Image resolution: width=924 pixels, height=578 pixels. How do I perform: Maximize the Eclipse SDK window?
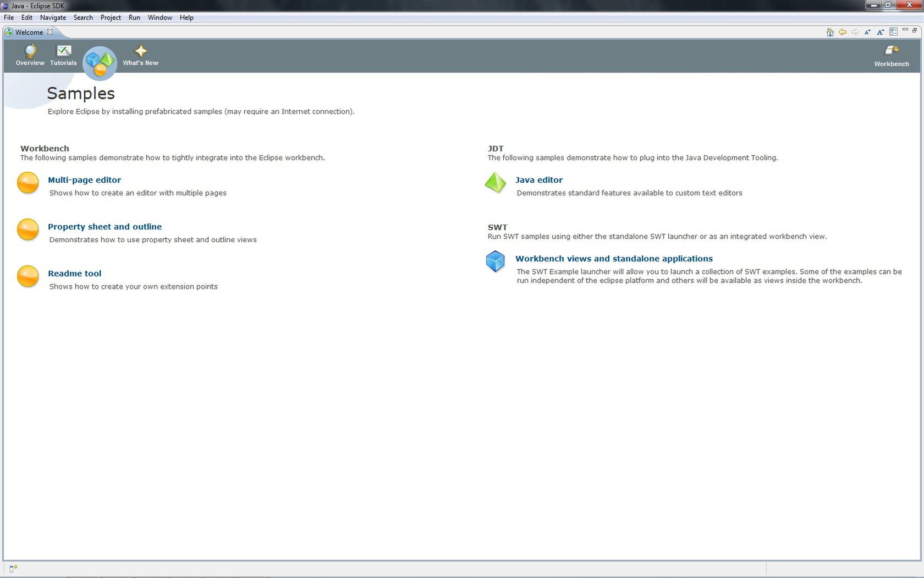[x=888, y=5]
